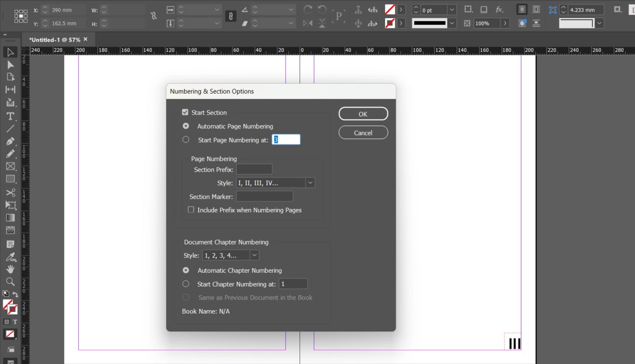The width and height of the screenshot is (635, 364).
Task: Open corner shape dropdown
Action: coord(600,24)
